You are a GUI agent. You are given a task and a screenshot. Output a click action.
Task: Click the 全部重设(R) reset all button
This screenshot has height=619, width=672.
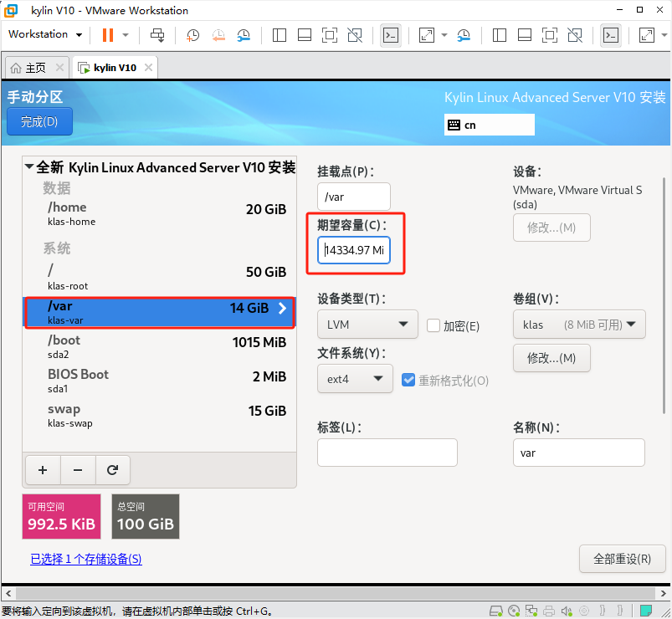coord(622,559)
